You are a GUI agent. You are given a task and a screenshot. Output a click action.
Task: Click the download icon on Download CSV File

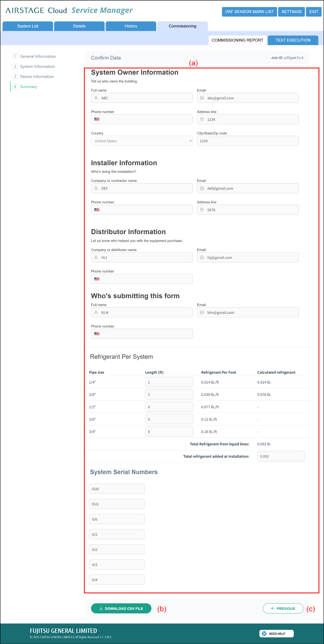tap(101, 608)
